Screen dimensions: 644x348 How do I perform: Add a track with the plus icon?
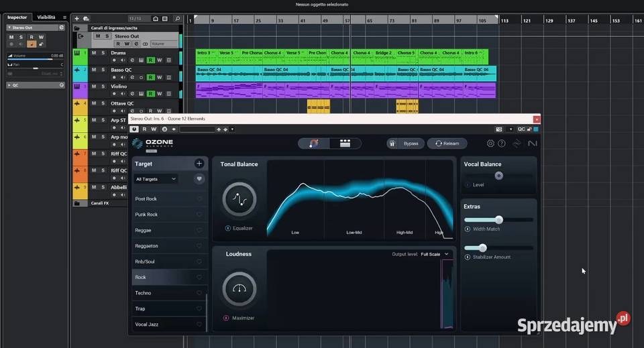tap(76, 19)
